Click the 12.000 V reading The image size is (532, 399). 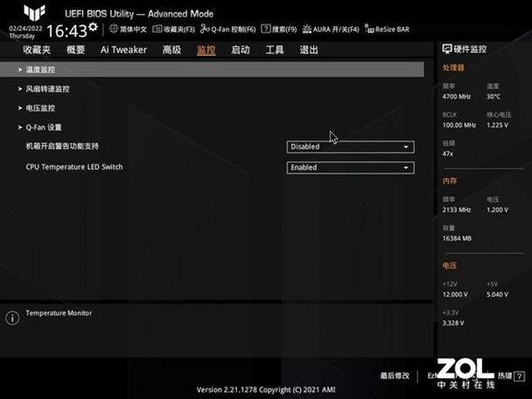(x=455, y=295)
